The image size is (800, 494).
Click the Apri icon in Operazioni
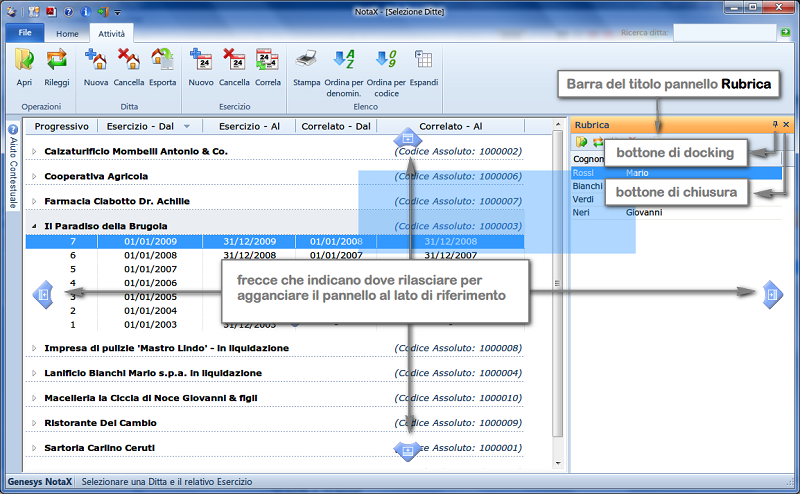point(24,61)
